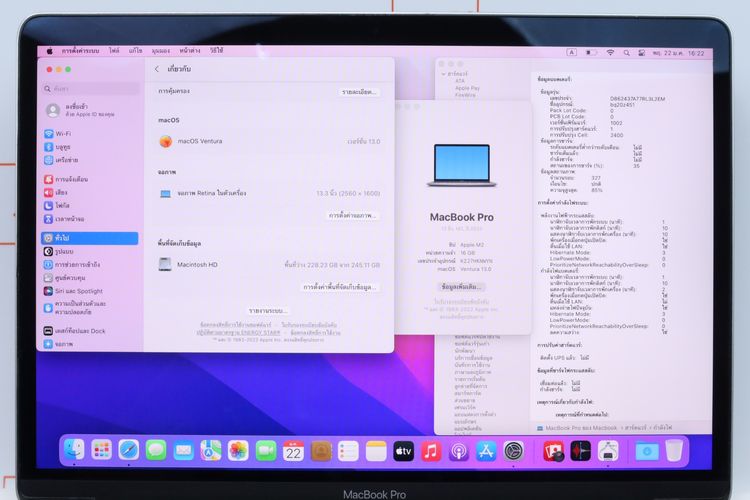Screen dimensions: 750x500
Task: Open Finder from the Dock
Action: [74, 450]
